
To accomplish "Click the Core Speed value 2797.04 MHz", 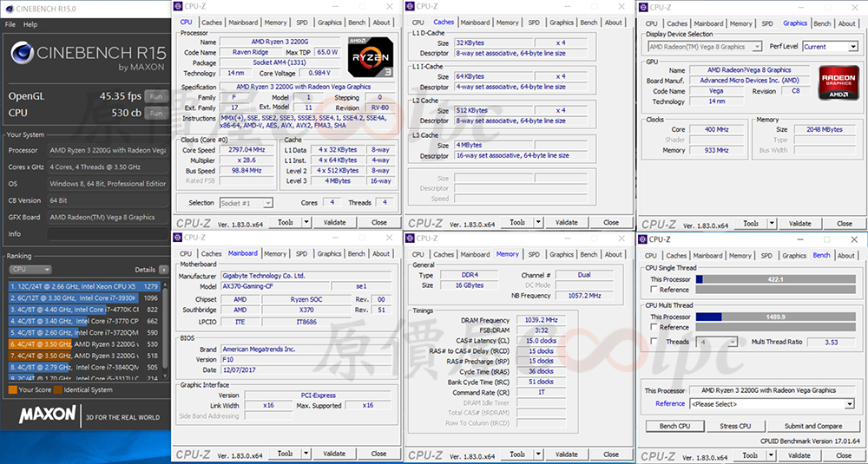I will pyautogui.click(x=247, y=150).
